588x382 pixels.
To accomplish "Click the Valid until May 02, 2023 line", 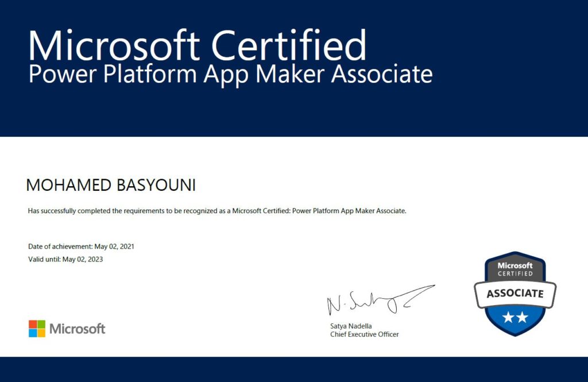I will click(x=65, y=259).
